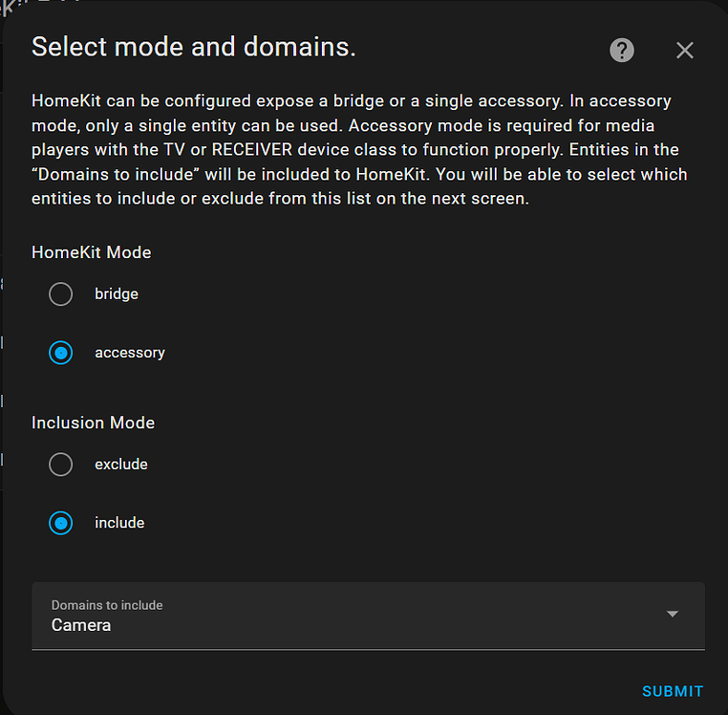Screen dimensions: 728x715
Task: Click the "exclude" option label text
Action: click(121, 465)
